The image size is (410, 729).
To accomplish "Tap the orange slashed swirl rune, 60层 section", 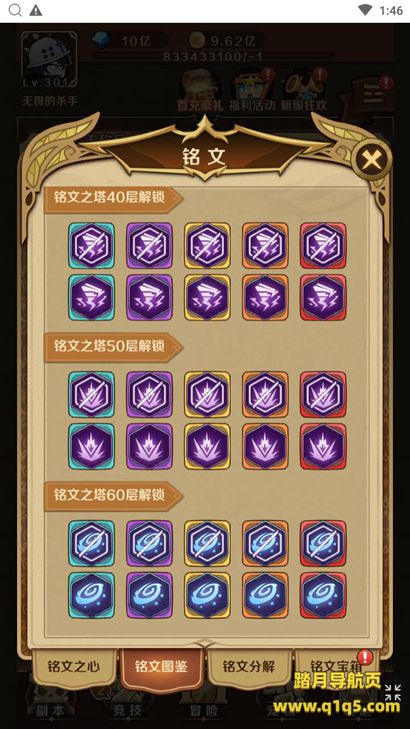I will 265,543.
